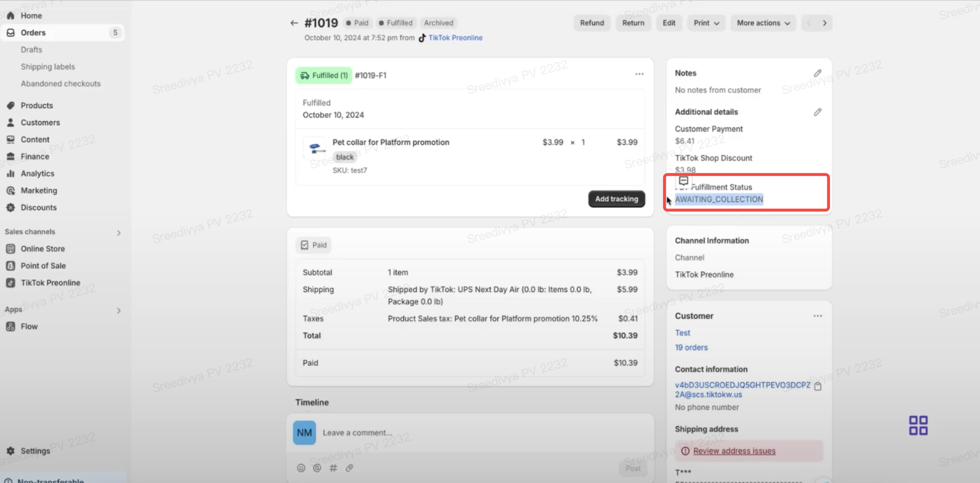This screenshot has width=980, height=483.
Task: Insert emoji in timeline comment
Action: click(x=301, y=468)
